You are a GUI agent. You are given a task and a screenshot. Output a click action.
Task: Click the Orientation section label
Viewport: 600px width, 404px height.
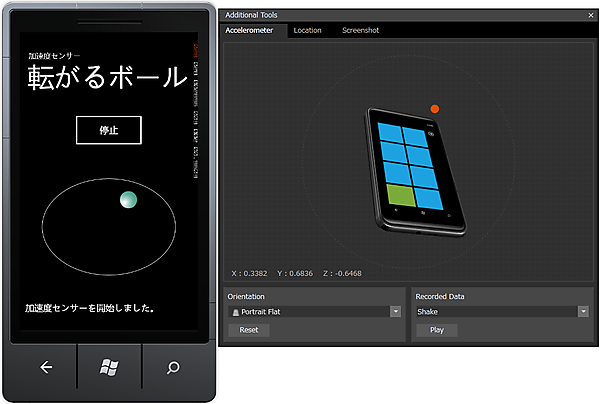click(x=246, y=296)
